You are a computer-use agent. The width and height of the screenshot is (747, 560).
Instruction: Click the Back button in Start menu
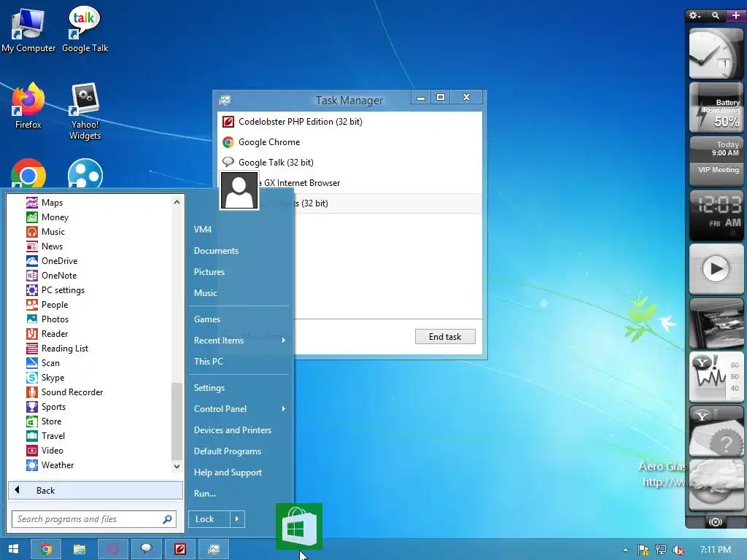click(96, 491)
